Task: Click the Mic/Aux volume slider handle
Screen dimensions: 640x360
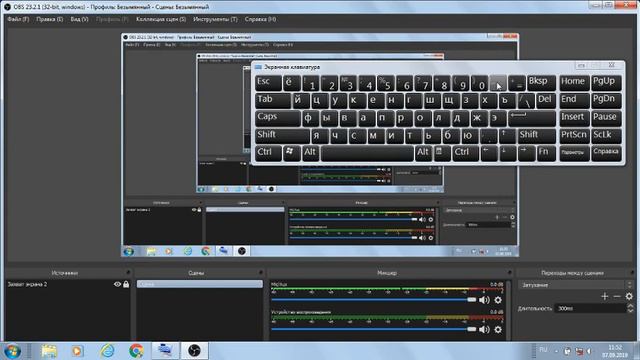Action: tap(471, 300)
